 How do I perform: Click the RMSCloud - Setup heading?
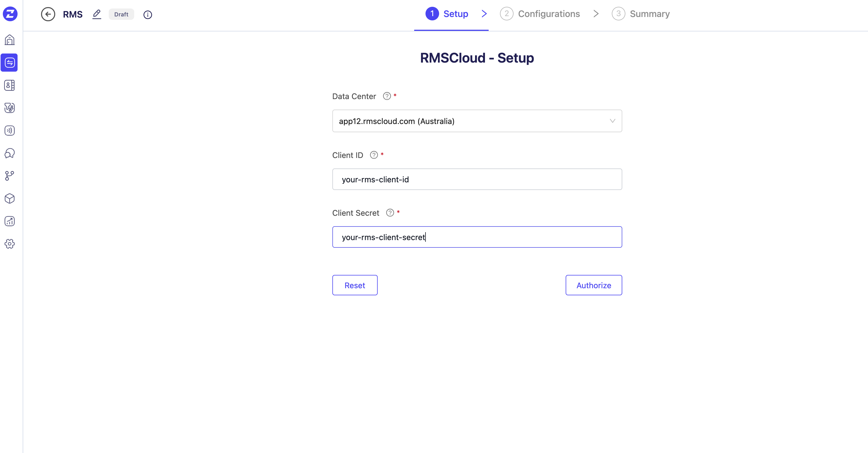(x=477, y=58)
